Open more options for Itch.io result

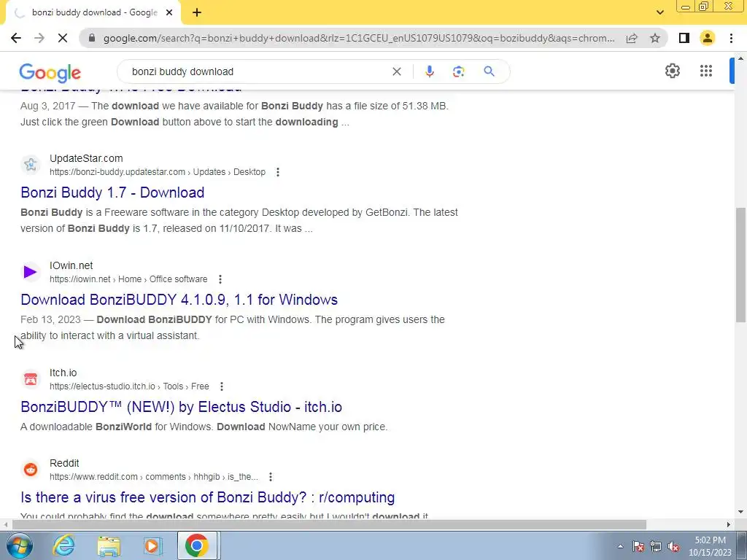[222, 386]
